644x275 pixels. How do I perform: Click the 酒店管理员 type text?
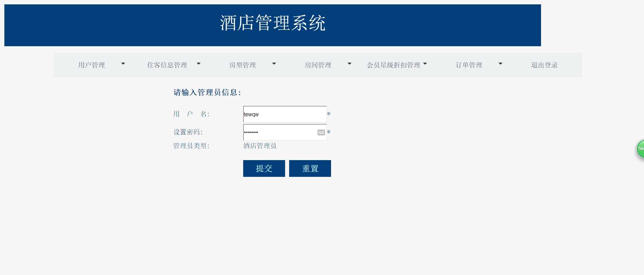(x=260, y=146)
